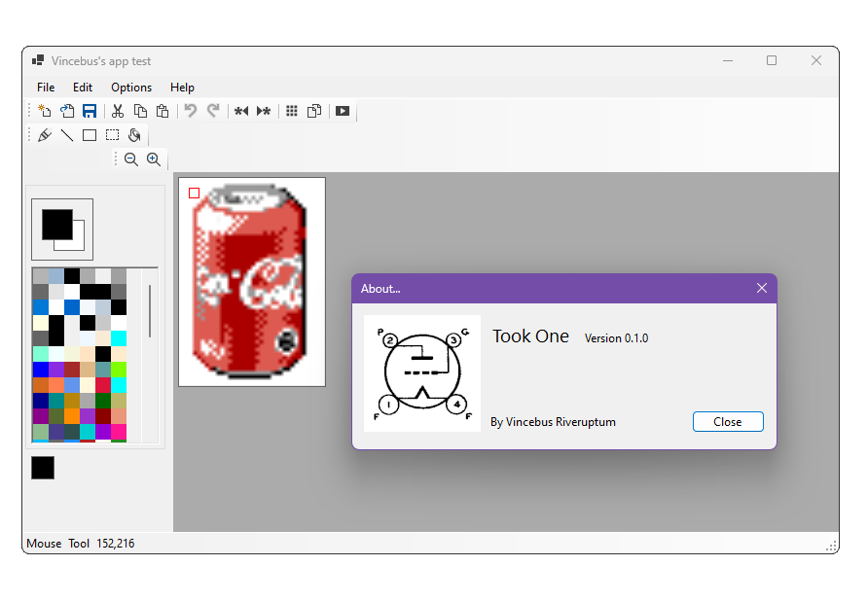Click the vacuum tube diagram in About dialog
The image size is (868, 601).
pos(422,373)
